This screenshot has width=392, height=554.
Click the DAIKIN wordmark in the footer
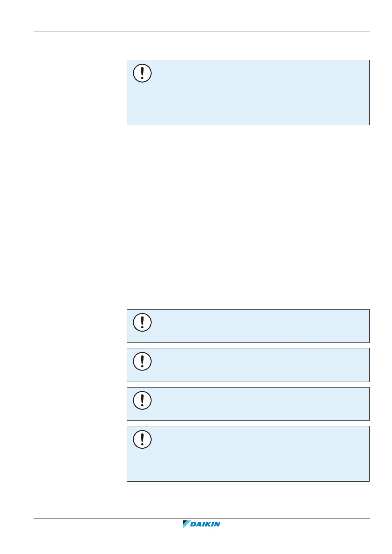(x=205, y=524)
